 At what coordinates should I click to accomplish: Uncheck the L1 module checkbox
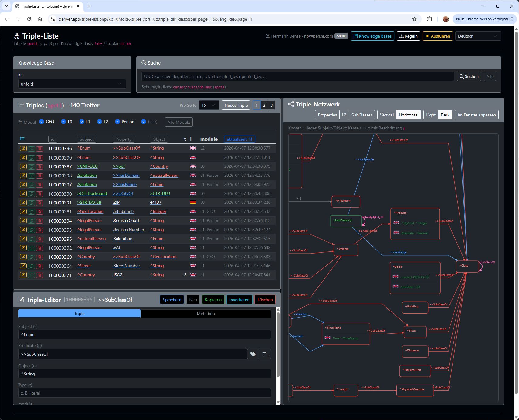point(81,122)
